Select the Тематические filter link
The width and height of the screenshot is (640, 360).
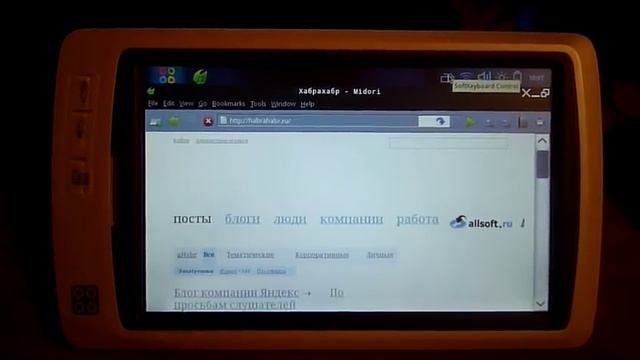pyautogui.click(x=250, y=255)
